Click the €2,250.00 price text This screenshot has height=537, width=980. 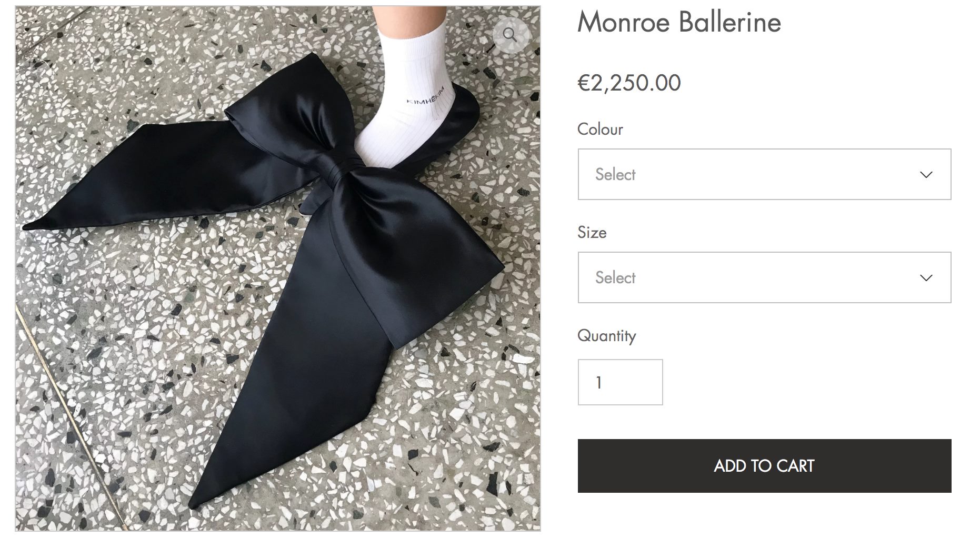[x=629, y=83]
